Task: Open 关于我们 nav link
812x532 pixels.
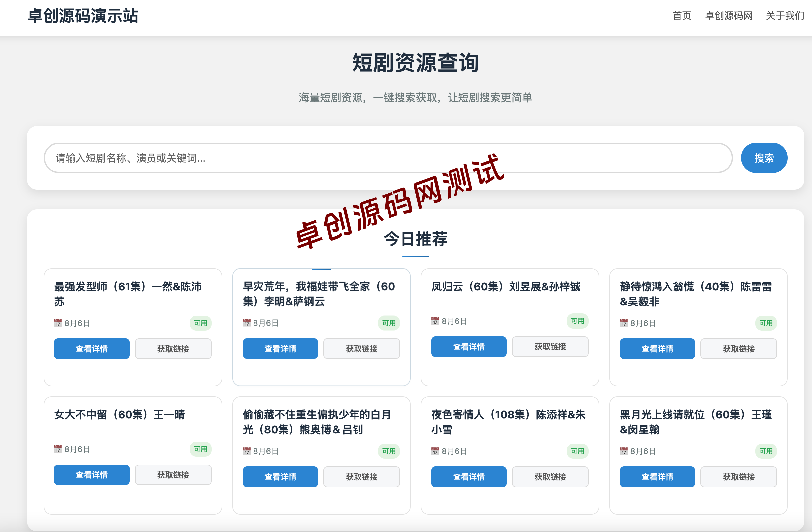Action: point(785,16)
